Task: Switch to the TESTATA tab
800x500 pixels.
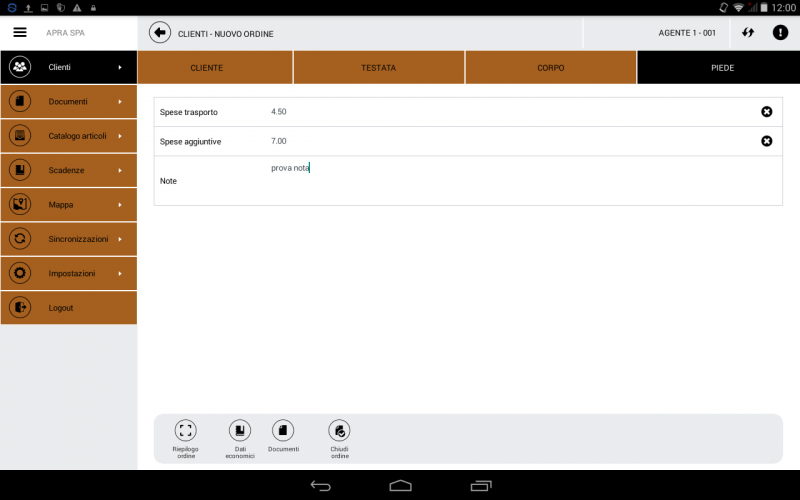Action: pyautogui.click(x=378, y=68)
